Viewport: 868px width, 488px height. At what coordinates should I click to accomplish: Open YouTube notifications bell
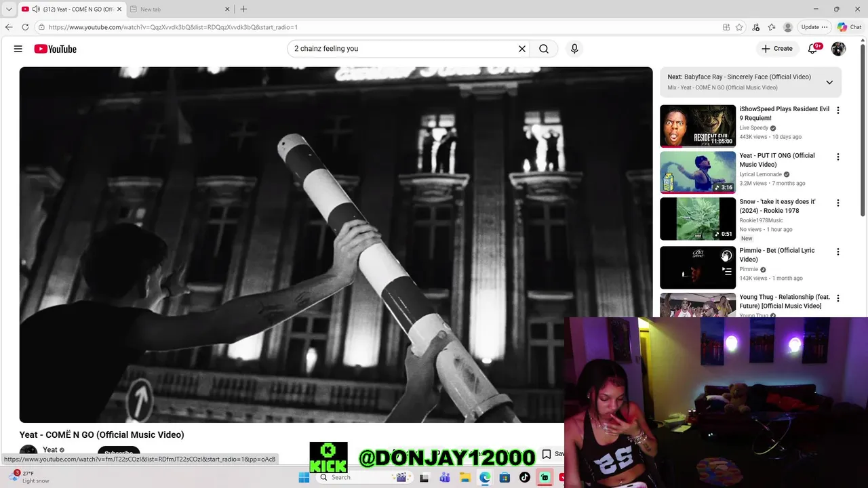click(812, 49)
